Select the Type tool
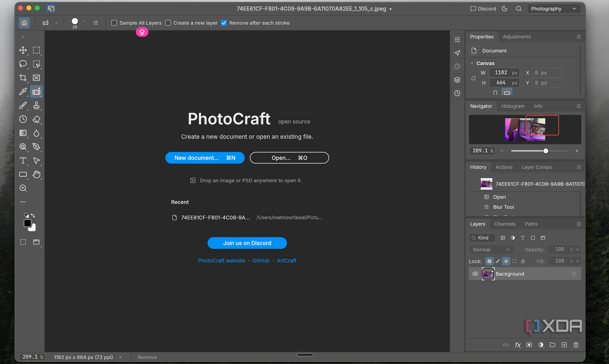 click(x=23, y=161)
